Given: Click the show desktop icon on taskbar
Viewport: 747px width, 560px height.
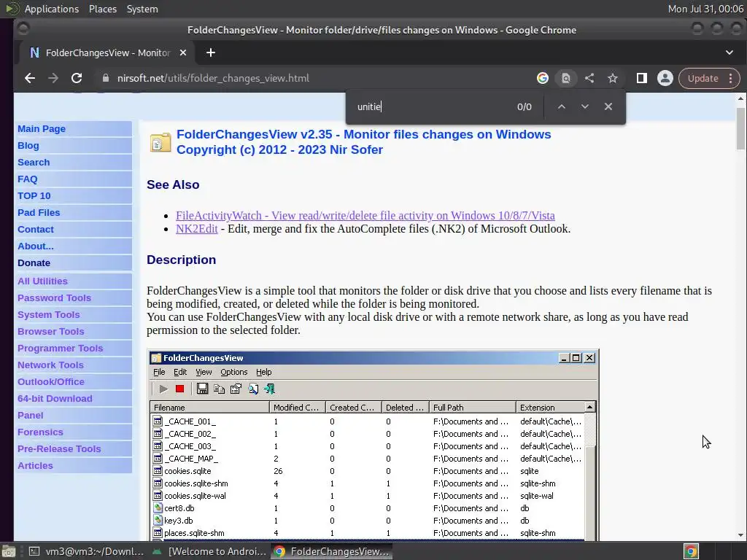Looking at the screenshot, I should (9, 551).
